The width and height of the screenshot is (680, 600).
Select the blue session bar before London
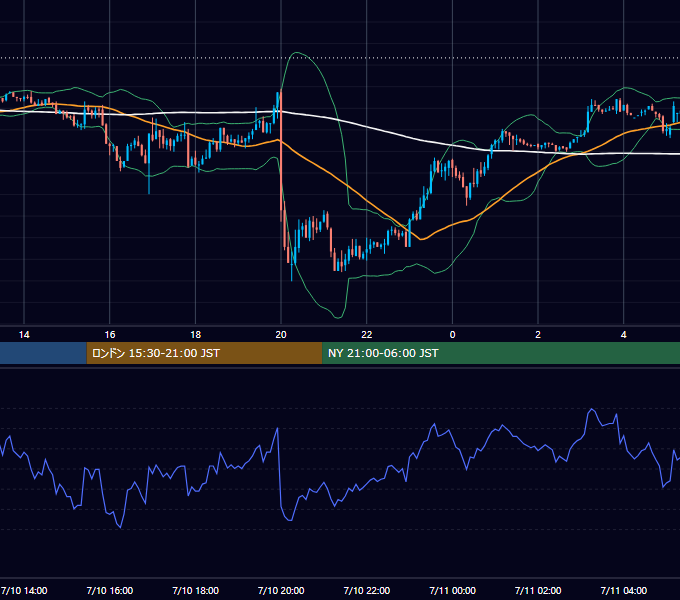click(x=43, y=353)
